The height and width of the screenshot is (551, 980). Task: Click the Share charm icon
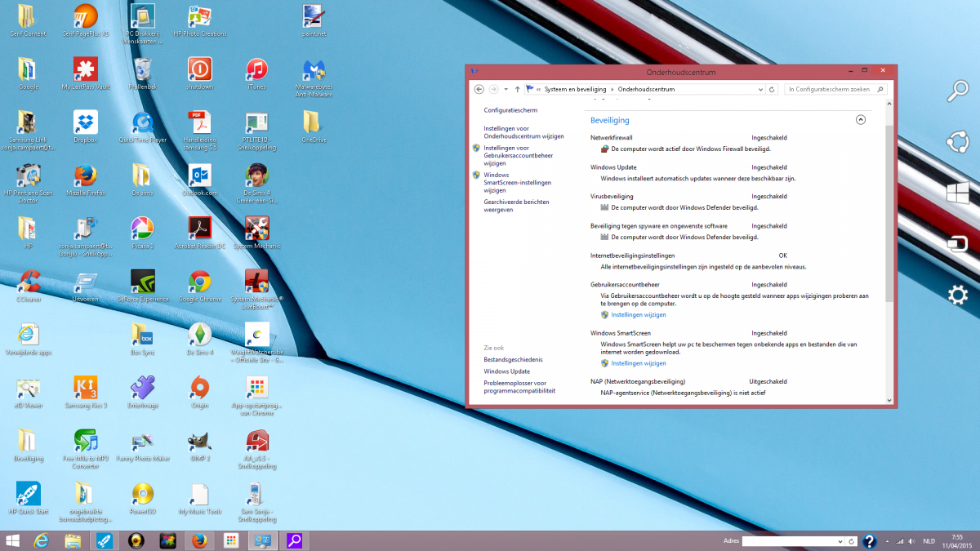(957, 142)
